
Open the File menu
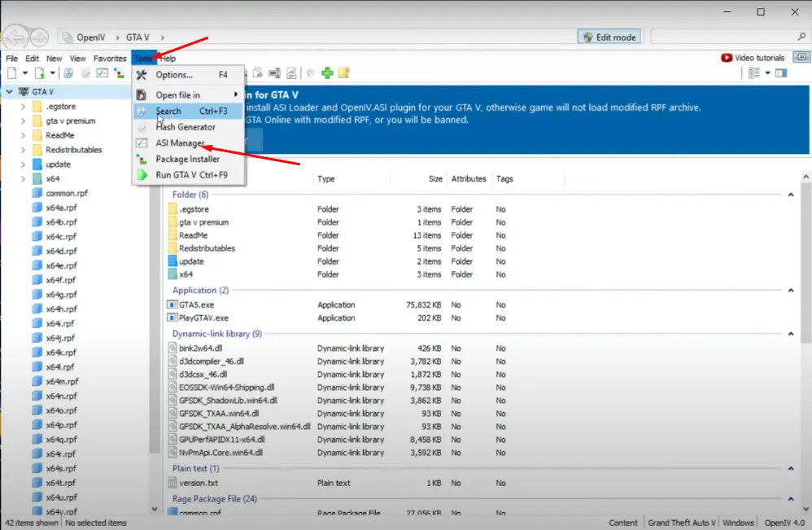click(11, 58)
